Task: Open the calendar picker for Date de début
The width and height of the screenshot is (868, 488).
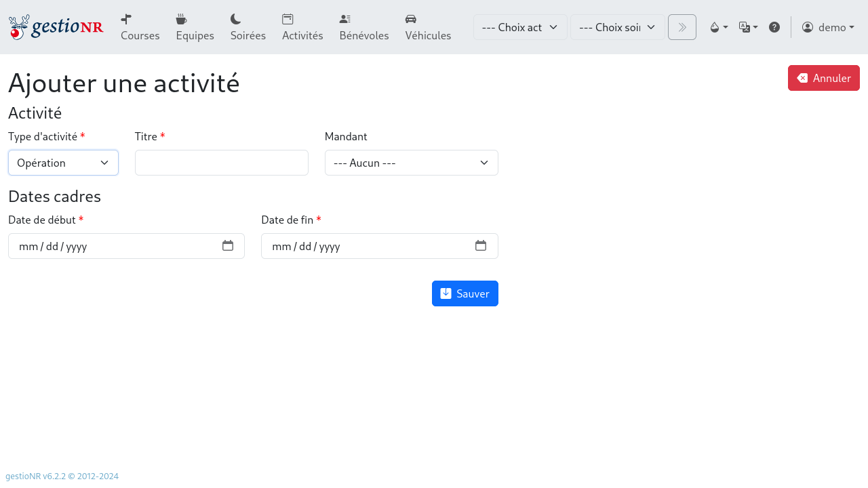Action: click(x=228, y=246)
